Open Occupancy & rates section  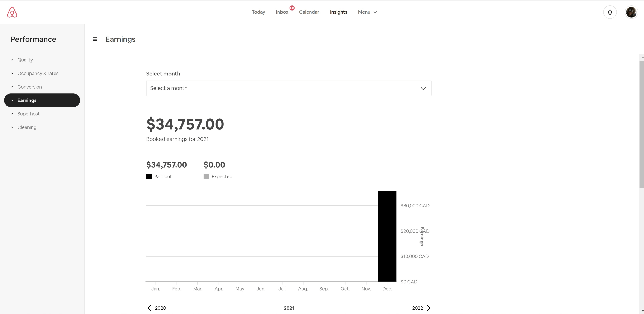point(38,73)
